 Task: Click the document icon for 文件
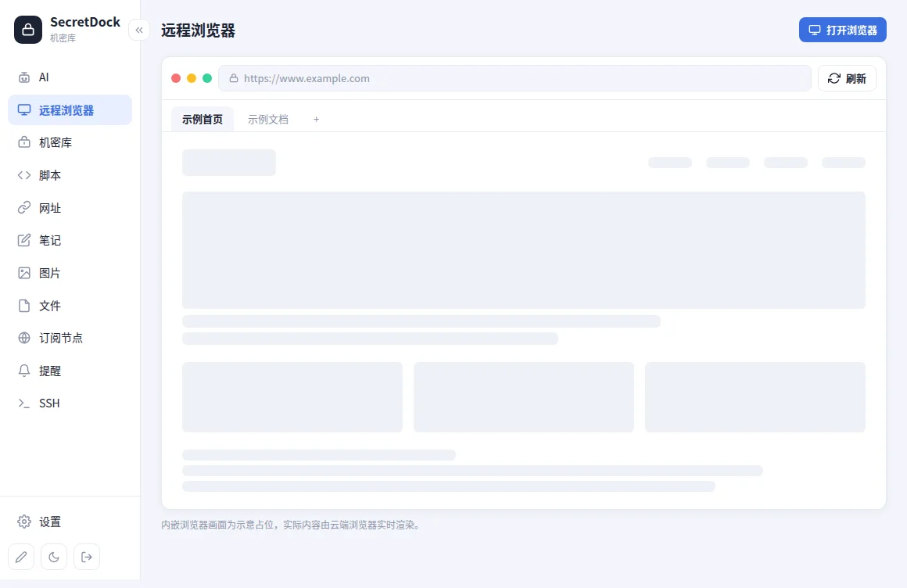[24, 306]
